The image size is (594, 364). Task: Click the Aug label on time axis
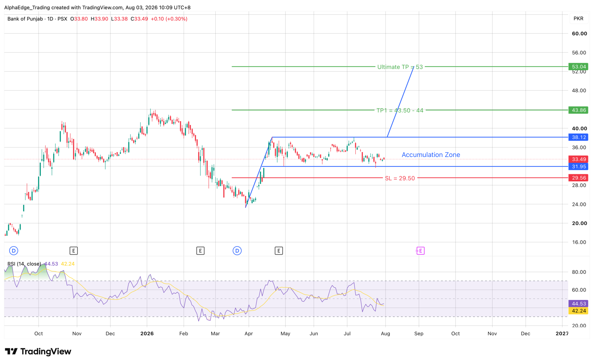click(x=385, y=334)
